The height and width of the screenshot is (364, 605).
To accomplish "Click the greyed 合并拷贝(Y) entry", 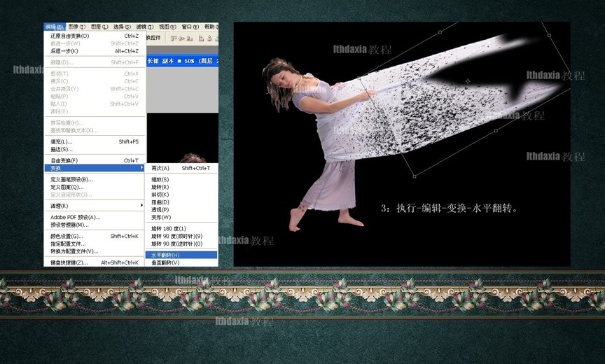I will (95, 89).
